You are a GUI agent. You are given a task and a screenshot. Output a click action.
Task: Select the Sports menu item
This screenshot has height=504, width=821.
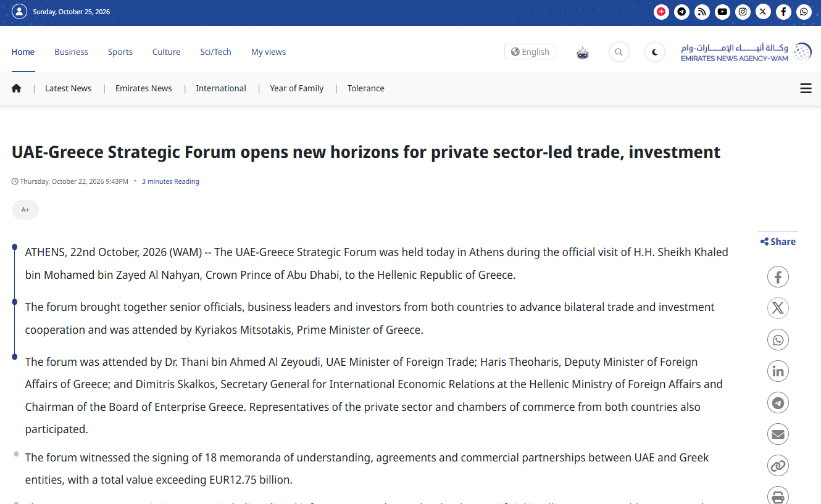coord(120,52)
